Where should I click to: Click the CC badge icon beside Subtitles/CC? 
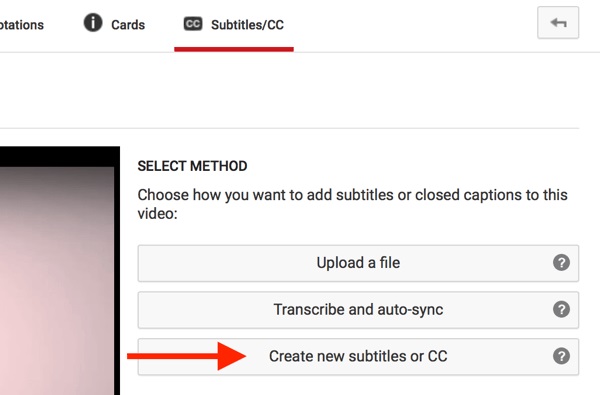coord(193,24)
